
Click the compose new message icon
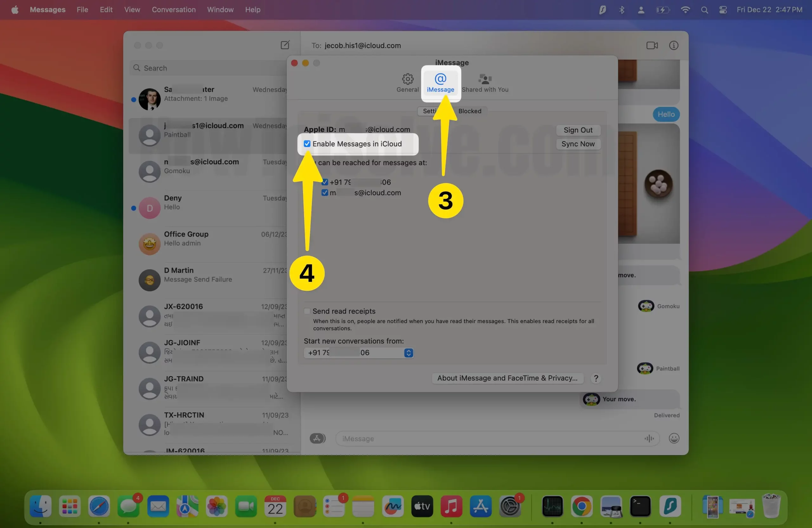(285, 45)
